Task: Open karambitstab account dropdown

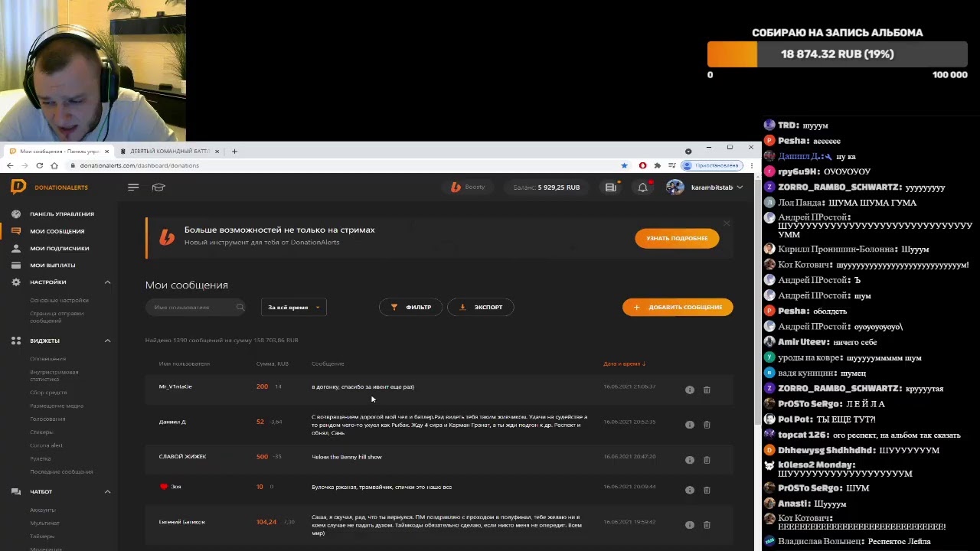Action: pos(717,187)
